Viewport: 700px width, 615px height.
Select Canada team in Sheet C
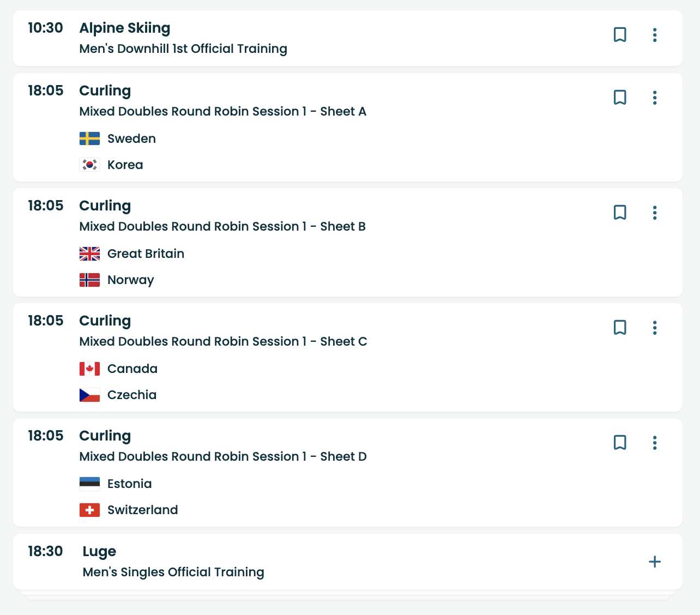pos(132,369)
